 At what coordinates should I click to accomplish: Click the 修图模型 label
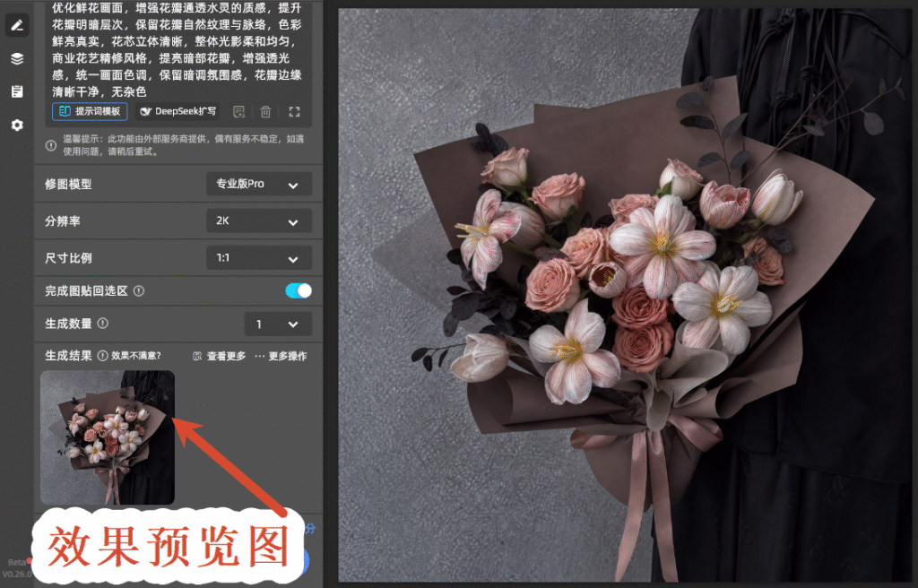[68, 185]
